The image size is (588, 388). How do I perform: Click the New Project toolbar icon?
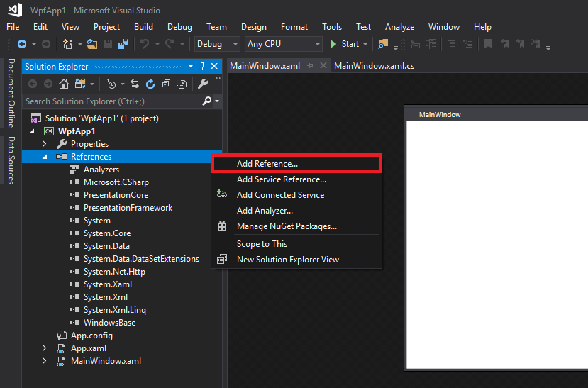tap(69, 44)
